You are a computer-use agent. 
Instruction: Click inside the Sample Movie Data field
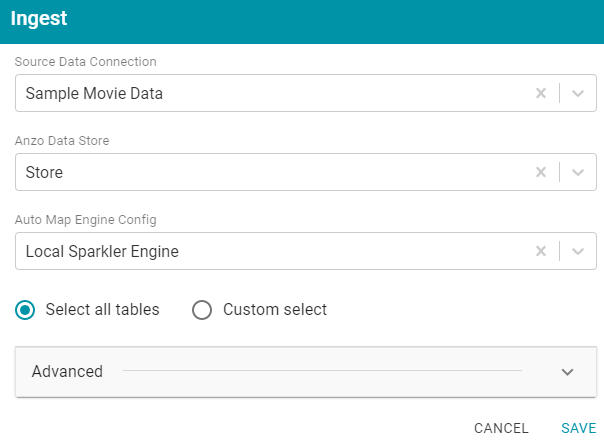tap(306, 93)
